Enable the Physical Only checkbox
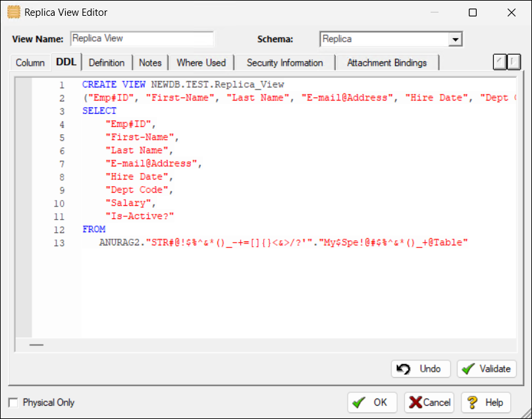This screenshot has height=419, width=532. click(x=13, y=403)
